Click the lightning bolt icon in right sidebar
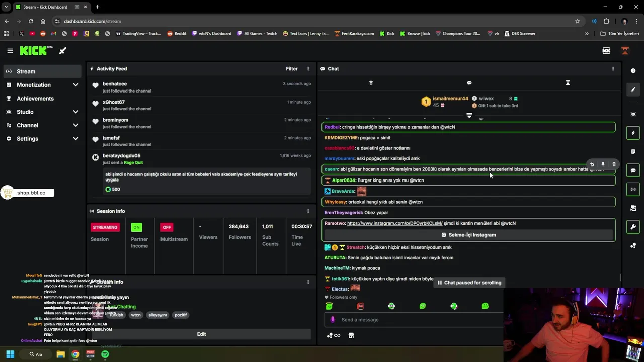 click(633, 133)
